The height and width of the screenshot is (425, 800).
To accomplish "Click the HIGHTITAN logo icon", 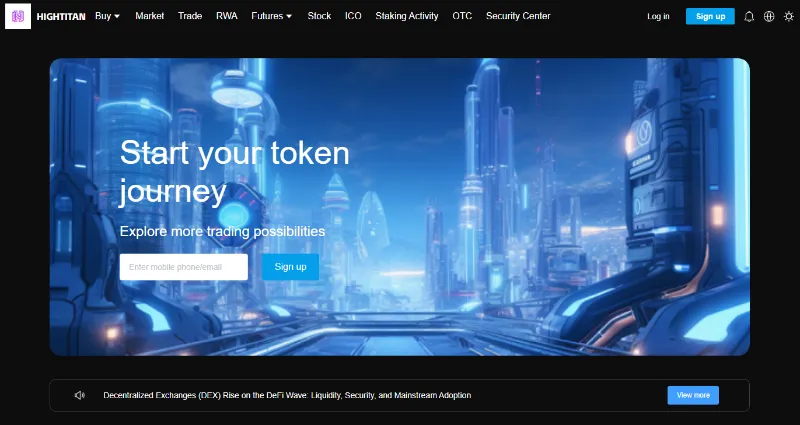I will [18, 16].
